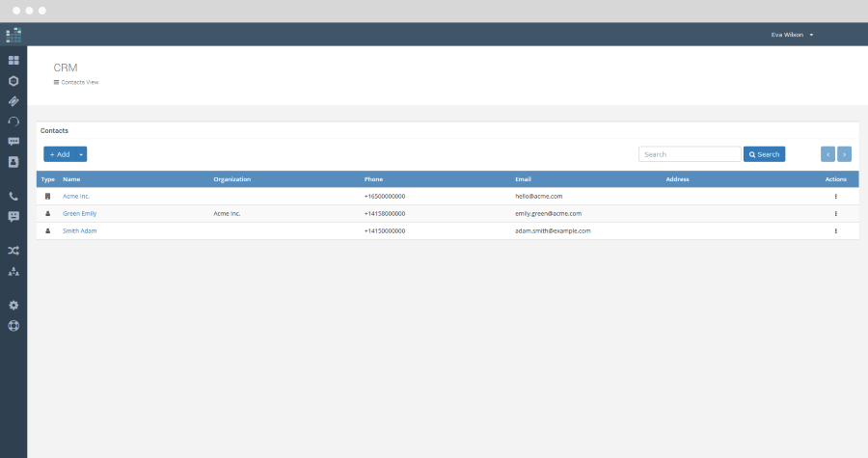Click the app logo in top-left corner

(x=14, y=35)
